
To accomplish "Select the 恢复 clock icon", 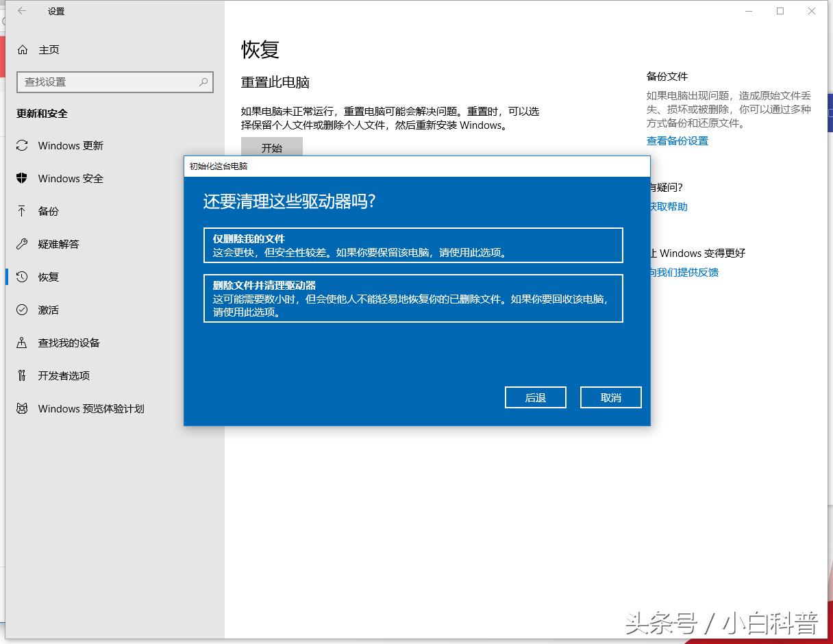I will pos(23,277).
